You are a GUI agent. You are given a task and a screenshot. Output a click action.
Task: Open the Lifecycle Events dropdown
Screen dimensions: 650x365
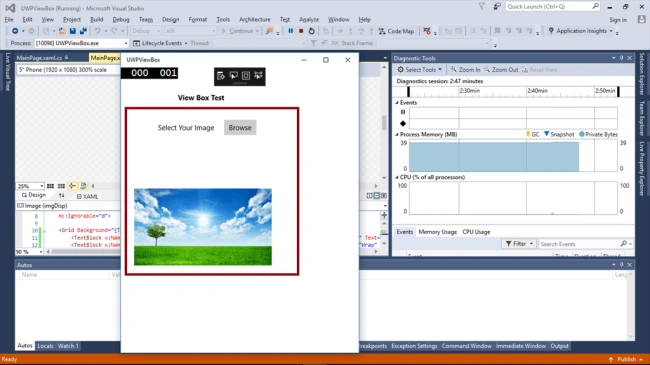pyautogui.click(x=160, y=43)
